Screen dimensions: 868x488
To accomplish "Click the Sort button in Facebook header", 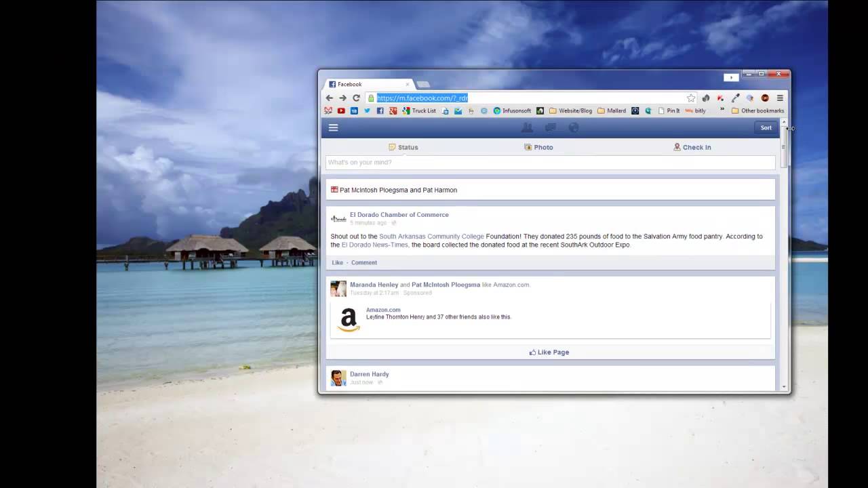I will tap(766, 127).
